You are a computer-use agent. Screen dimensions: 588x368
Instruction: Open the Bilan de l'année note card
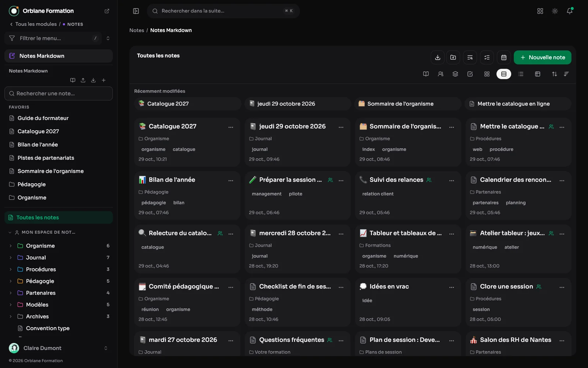point(187,195)
